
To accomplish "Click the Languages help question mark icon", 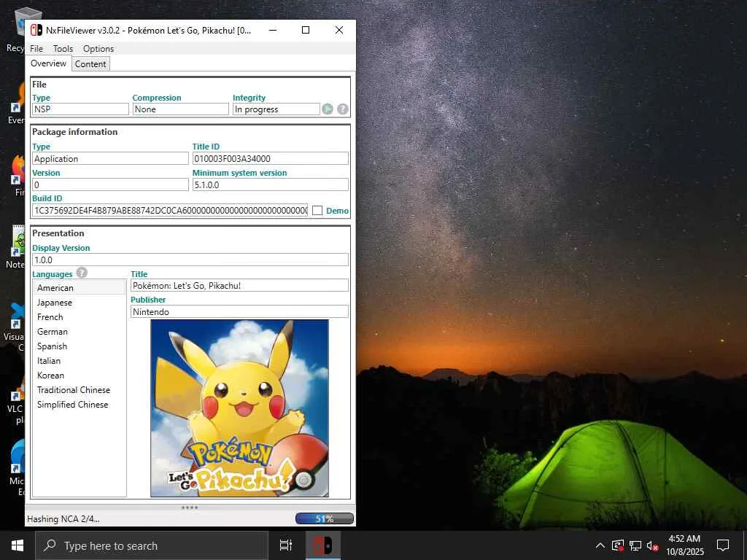I will (82, 273).
